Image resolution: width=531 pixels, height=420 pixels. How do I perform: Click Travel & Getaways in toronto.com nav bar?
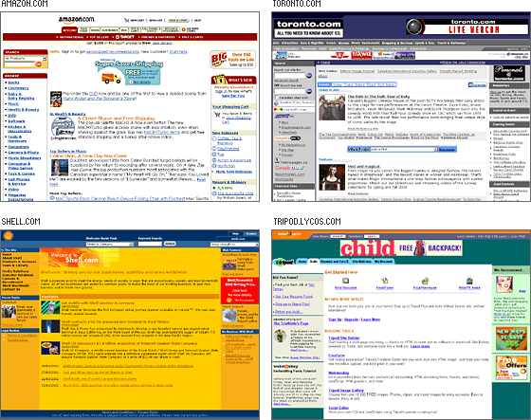click(x=451, y=43)
